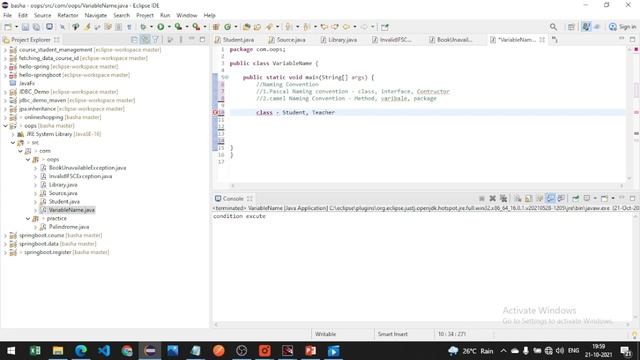This screenshot has height=360, width=640.
Task: Click the Terminate square icon in Console
Action: pos(482,198)
